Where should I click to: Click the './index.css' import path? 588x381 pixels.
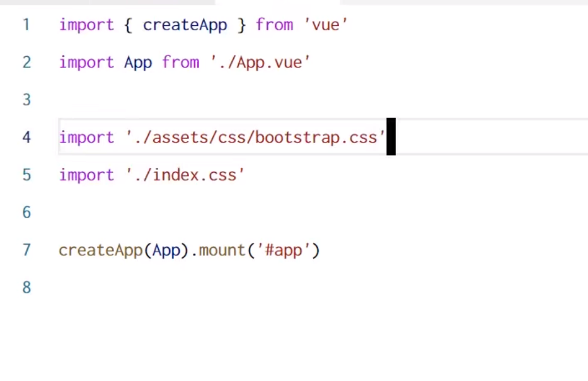(185, 175)
